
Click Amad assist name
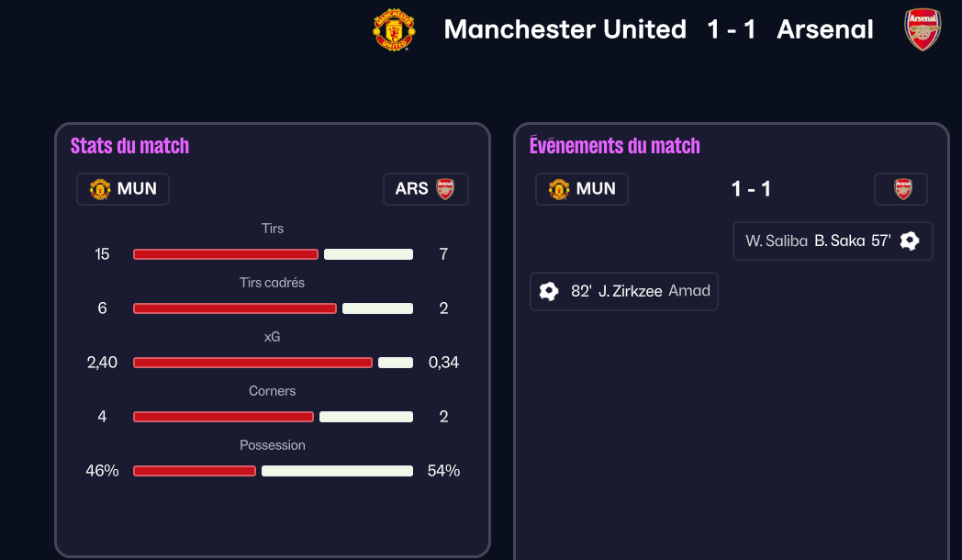689,291
